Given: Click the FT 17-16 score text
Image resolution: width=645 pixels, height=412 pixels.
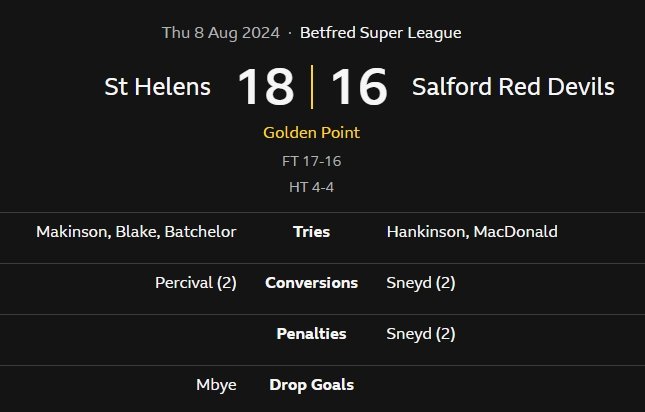Looking at the screenshot, I should [312, 161].
